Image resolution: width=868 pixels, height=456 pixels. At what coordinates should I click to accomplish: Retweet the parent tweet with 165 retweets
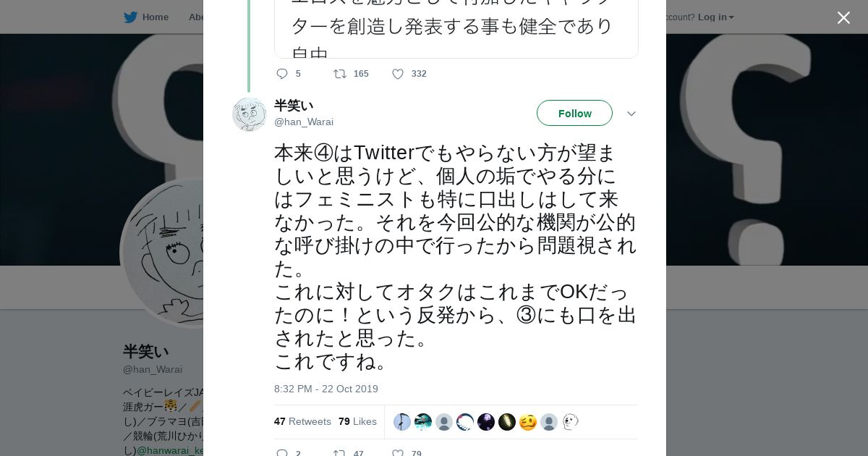point(339,74)
